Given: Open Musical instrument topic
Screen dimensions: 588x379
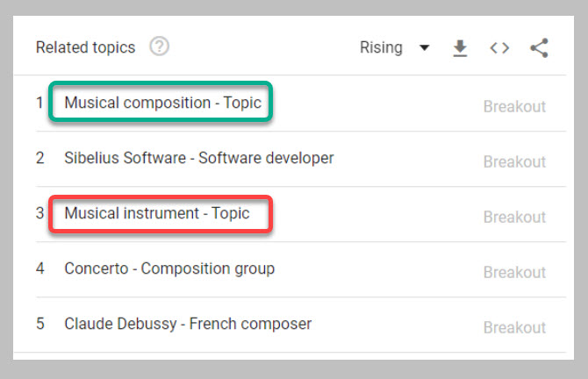Looking at the screenshot, I should pos(157,213).
